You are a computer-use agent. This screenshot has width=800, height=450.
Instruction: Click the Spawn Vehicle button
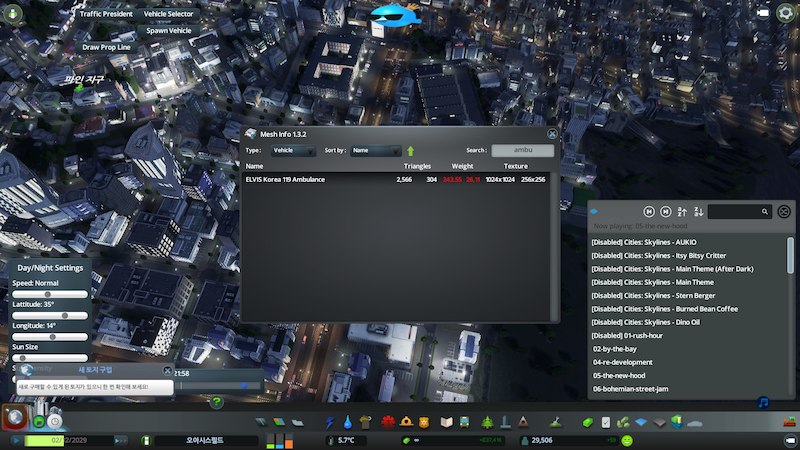coord(168,31)
